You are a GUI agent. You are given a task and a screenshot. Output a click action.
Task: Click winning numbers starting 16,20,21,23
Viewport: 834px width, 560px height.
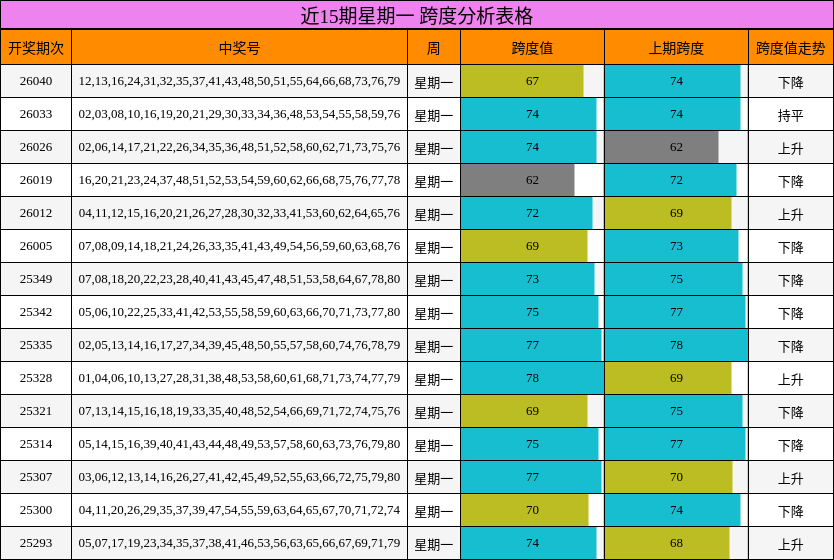239,180
